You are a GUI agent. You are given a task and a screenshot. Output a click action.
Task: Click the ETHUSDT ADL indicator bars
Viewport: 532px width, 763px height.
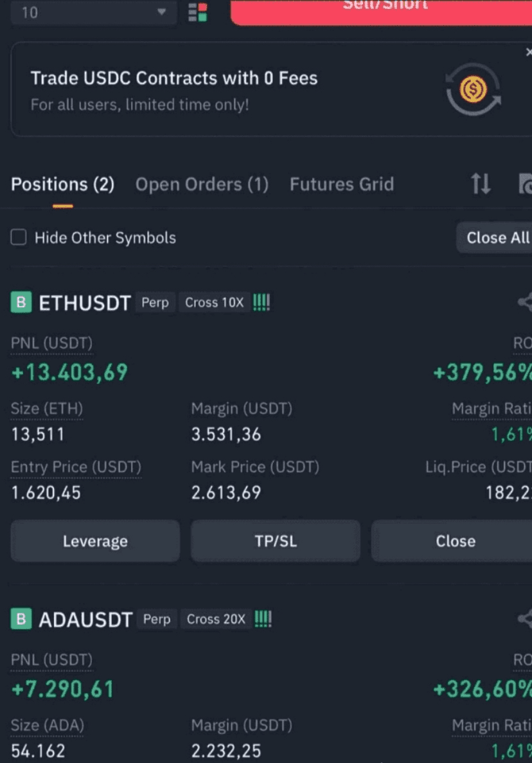261,302
